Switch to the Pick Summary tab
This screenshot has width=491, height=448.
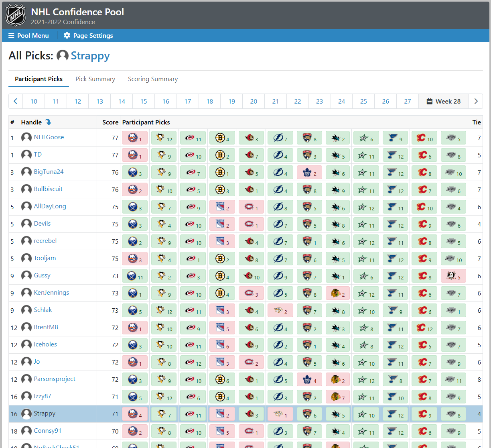coord(95,79)
